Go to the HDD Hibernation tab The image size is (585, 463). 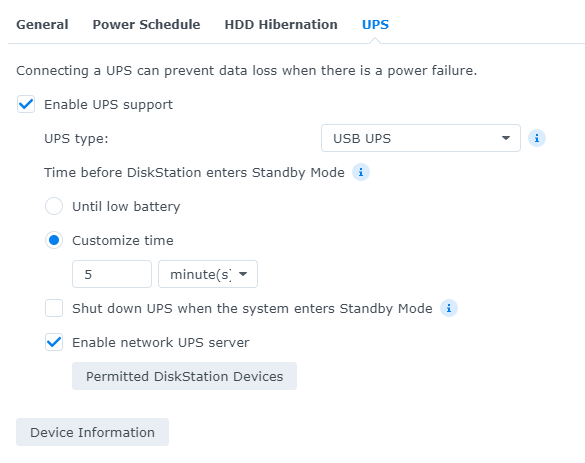point(281,25)
